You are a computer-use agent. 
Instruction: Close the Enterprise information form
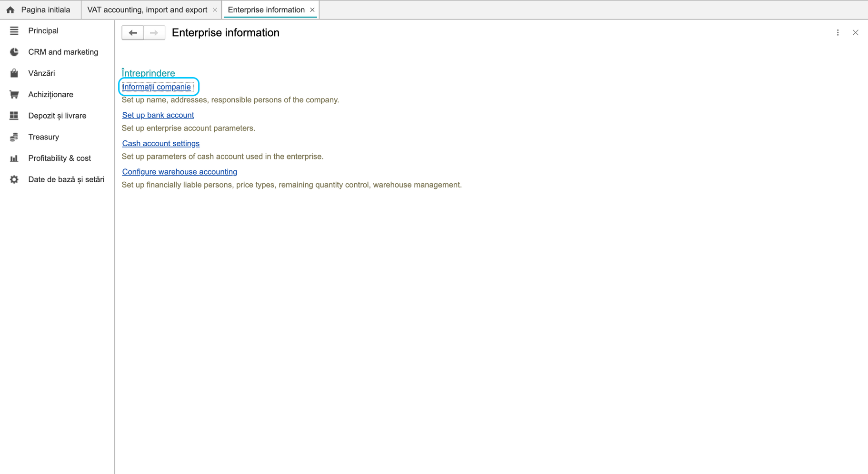tap(856, 33)
